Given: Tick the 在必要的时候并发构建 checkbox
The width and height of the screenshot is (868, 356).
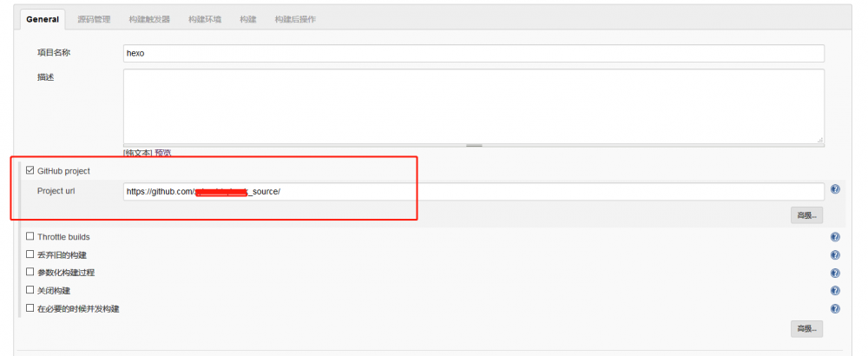Looking at the screenshot, I should coord(30,308).
